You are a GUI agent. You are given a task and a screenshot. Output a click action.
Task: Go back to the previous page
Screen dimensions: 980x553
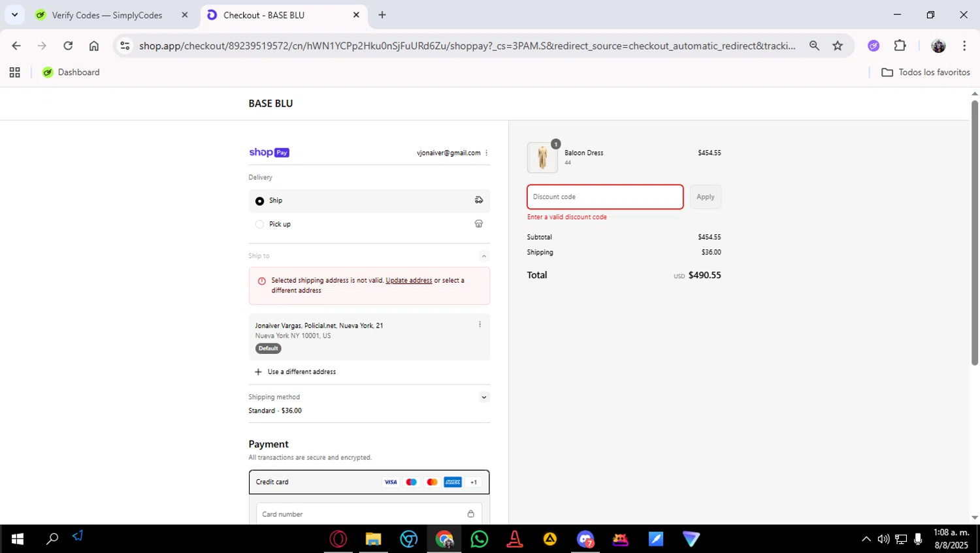16,46
